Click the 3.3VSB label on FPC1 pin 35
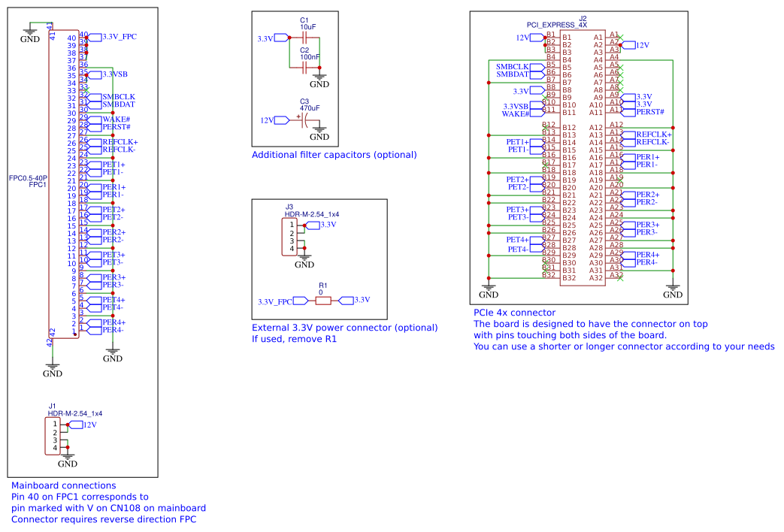This screenshot has width=784, height=532. (x=114, y=74)
